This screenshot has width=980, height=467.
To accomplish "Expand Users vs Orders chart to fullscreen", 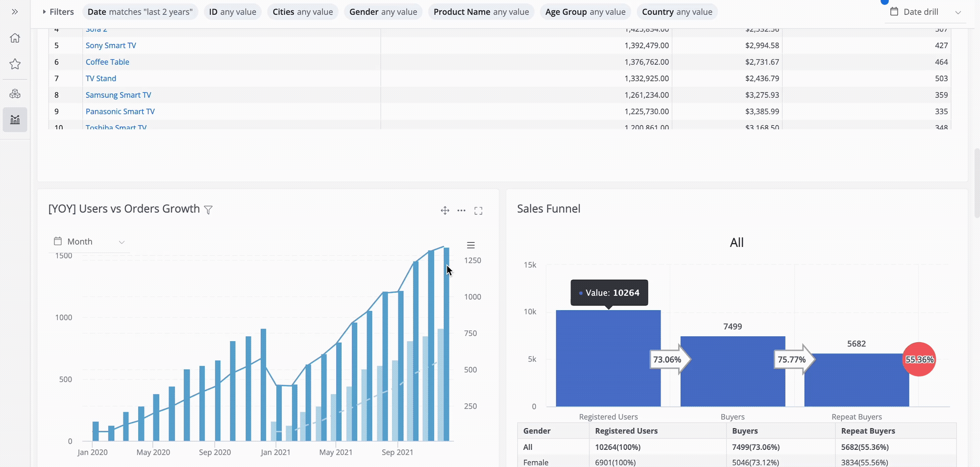I will click(x=478, y=210).
